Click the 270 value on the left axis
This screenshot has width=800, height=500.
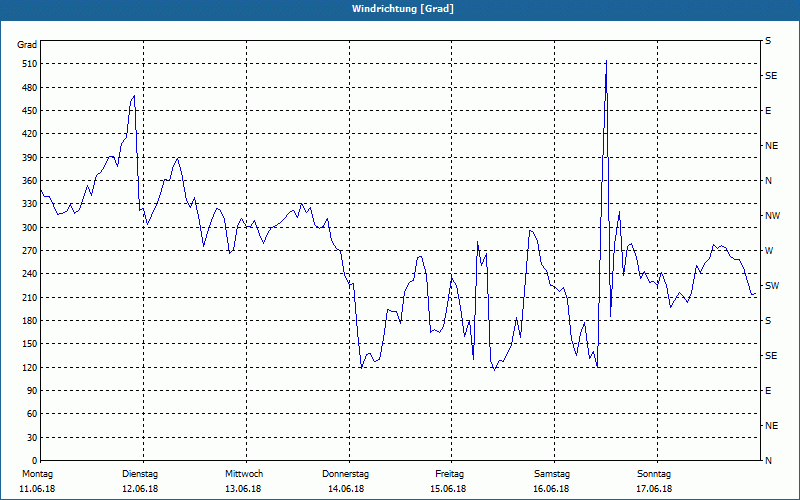pos(30,251)
